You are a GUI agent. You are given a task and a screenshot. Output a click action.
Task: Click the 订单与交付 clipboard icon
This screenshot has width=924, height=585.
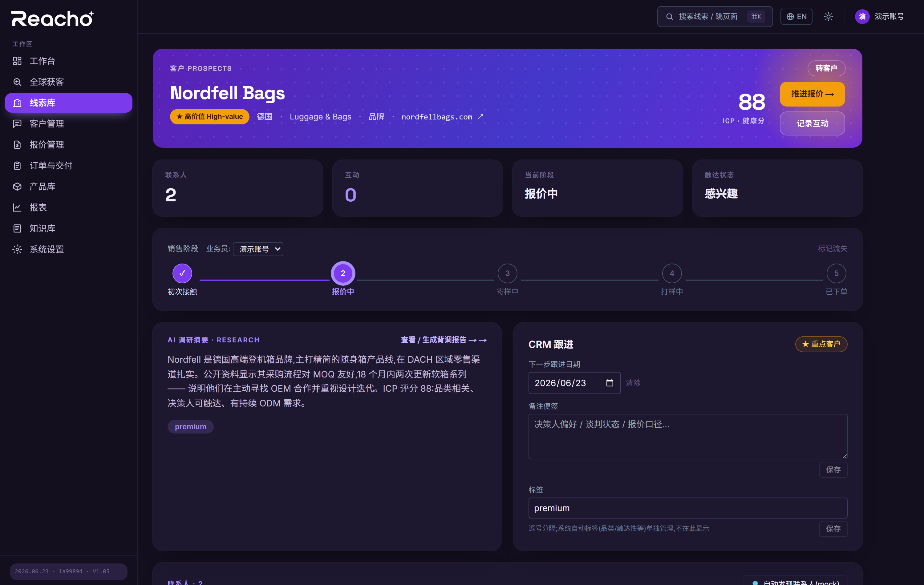tap(17, 165)
